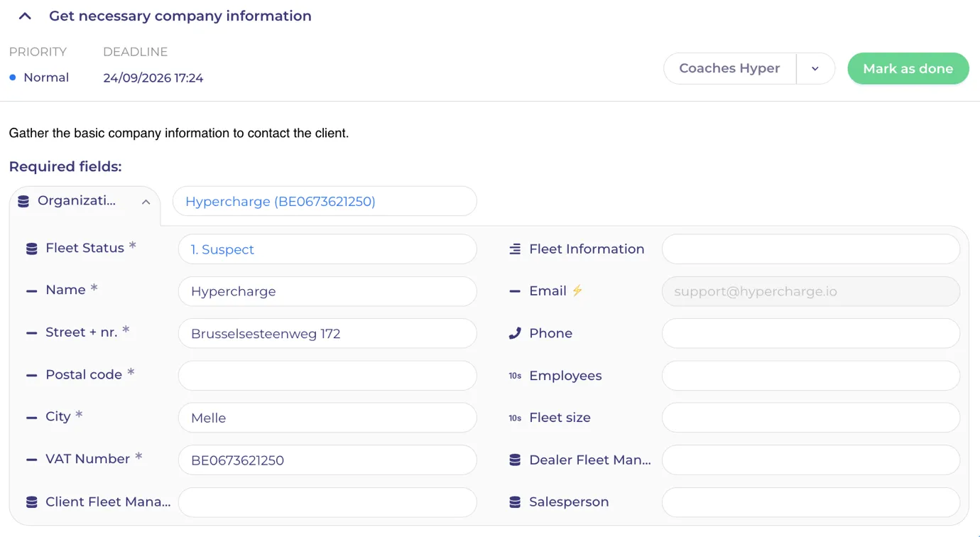Click the Salesperson database icon
The width and height of the screenshot is (980, 537).
tap(515, 502)
